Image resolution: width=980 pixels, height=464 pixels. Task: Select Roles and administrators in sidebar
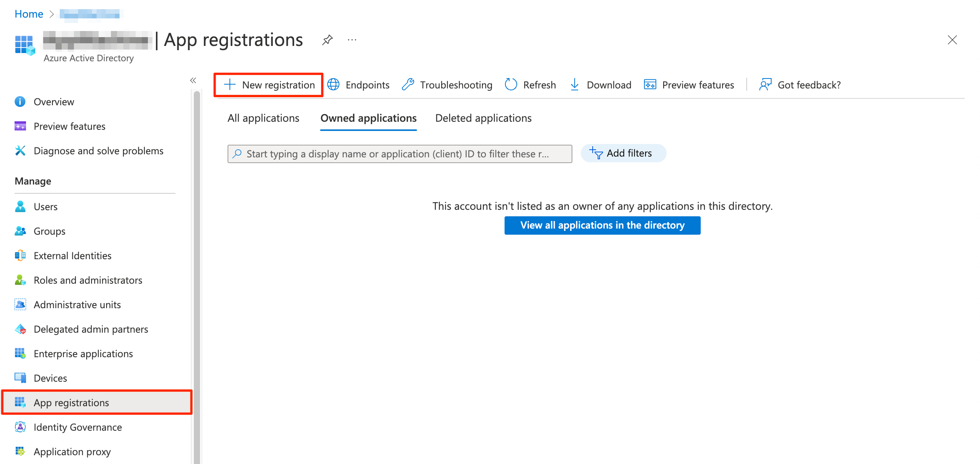coord(88,280)
